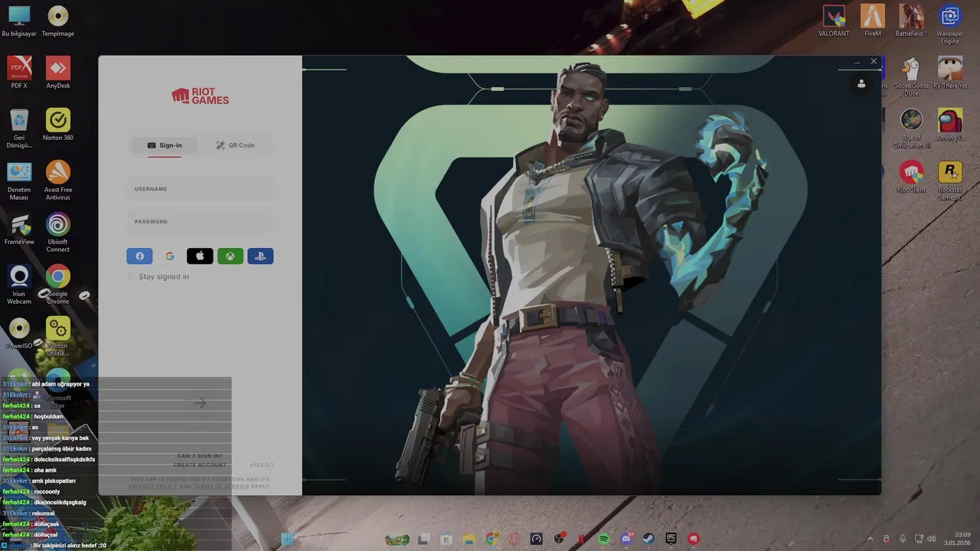Open Steam from the taskbar
This screenshot has height=551, width=980.
(649, 540)
